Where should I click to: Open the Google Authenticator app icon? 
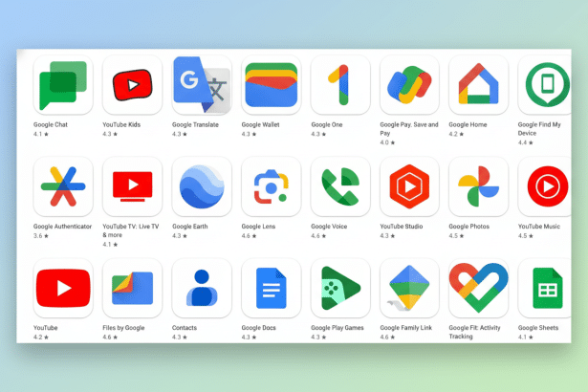coord(63,186)
